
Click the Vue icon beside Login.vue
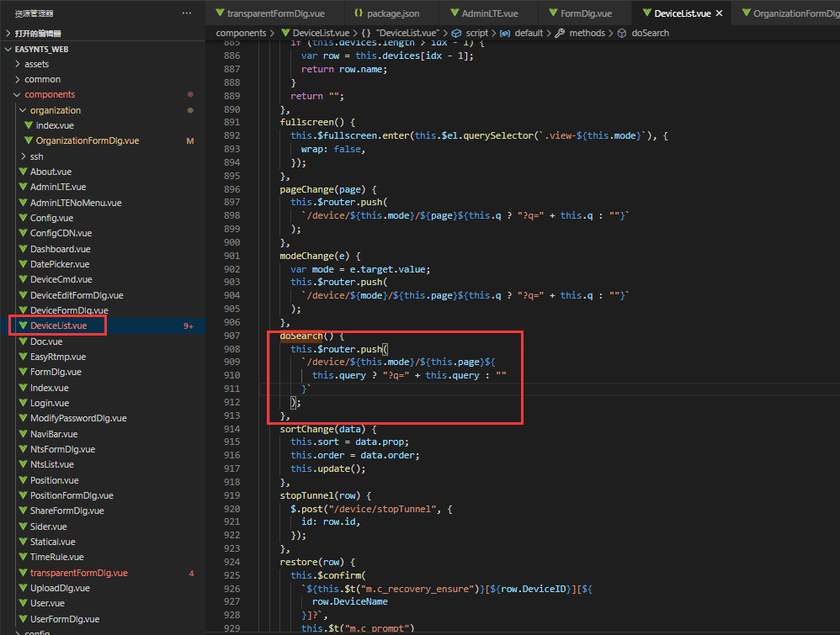23,403
